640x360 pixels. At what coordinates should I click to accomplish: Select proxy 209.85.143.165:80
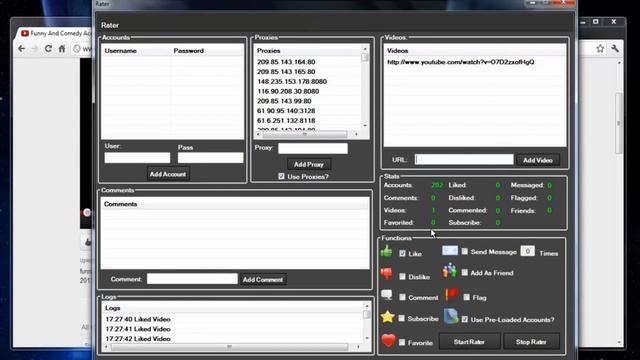[x=286, y=72]
